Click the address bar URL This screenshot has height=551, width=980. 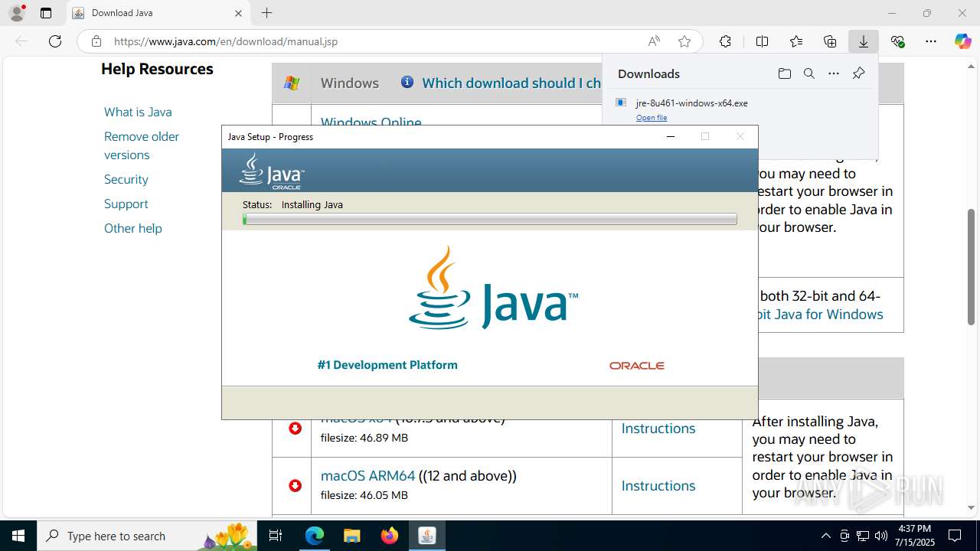pyautogui.click(x=226, y=41)
